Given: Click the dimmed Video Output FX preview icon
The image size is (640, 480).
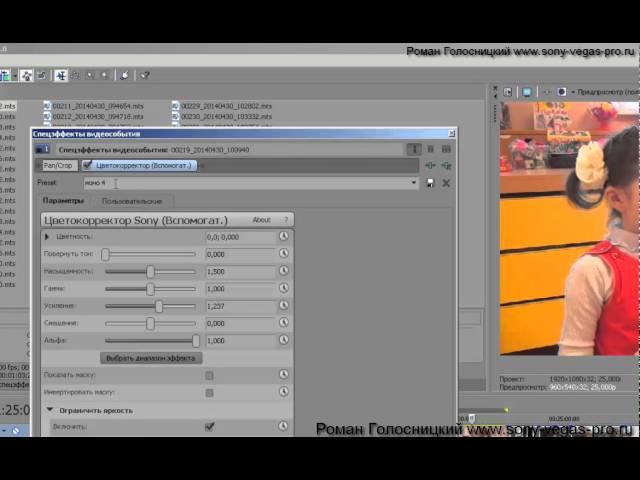Looking at the screenshot, I should 547,92.
